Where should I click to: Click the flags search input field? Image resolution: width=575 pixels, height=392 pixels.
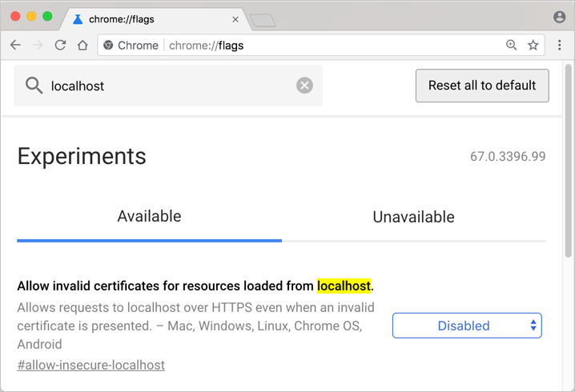click(x=168, y=86)
